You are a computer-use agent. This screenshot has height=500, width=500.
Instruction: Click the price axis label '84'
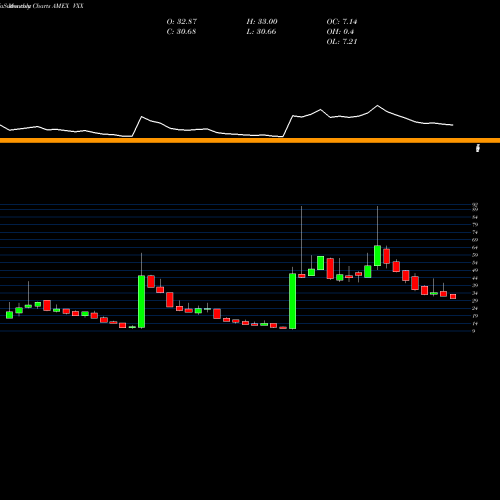(475, 217)
